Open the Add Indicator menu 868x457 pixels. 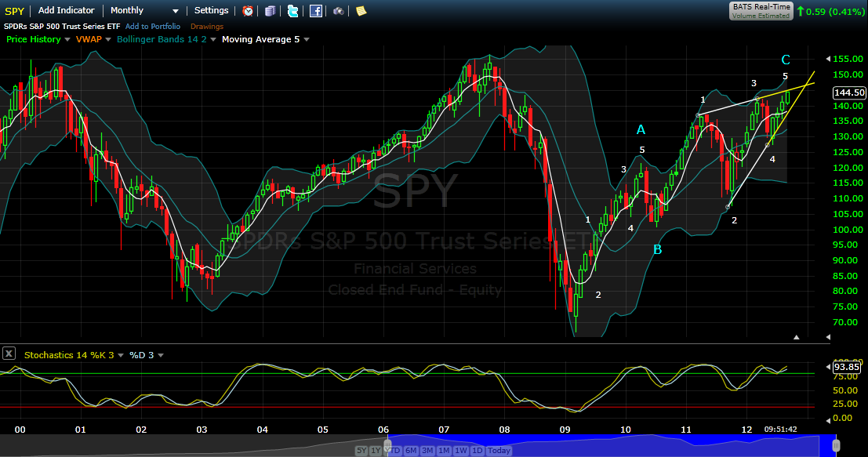pos(66,10)
